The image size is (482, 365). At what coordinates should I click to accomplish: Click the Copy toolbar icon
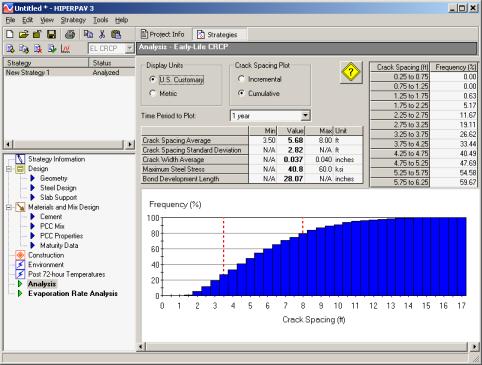point(88,34)
